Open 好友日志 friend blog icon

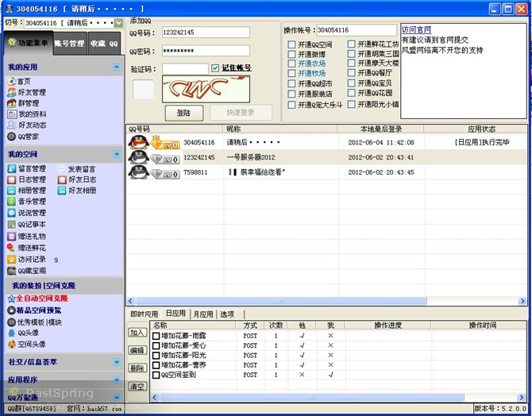[x=61, y=179]
